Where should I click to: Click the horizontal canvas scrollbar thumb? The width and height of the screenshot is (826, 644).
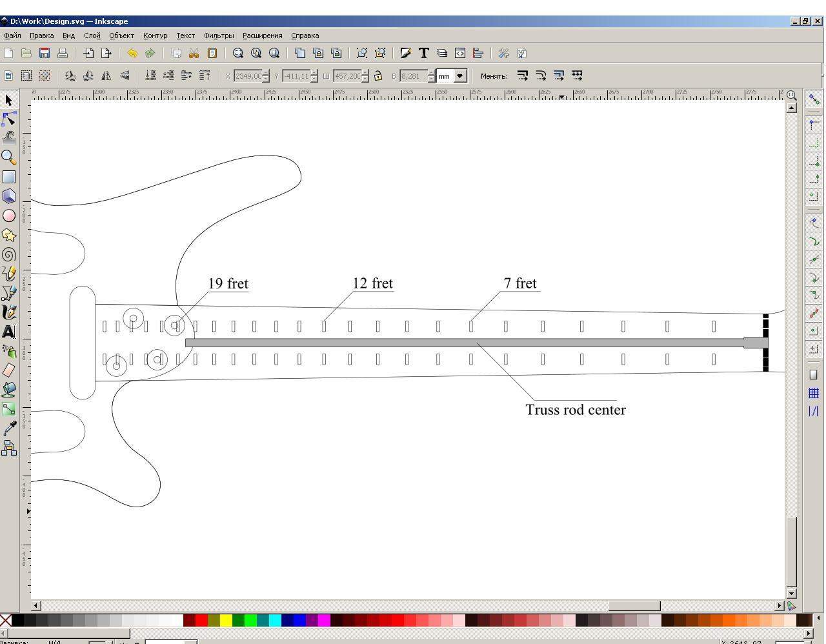634,605
